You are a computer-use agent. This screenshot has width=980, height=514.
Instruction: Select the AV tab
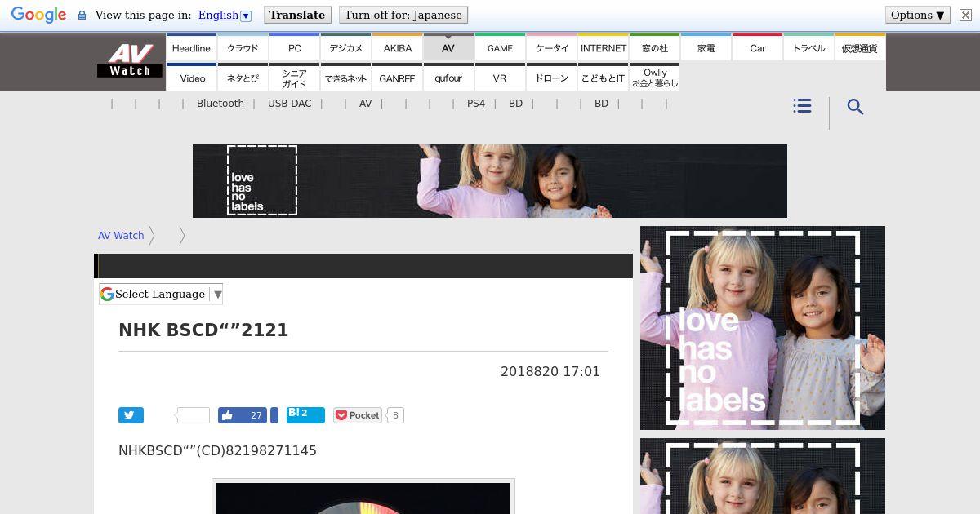tap(448, 47)
